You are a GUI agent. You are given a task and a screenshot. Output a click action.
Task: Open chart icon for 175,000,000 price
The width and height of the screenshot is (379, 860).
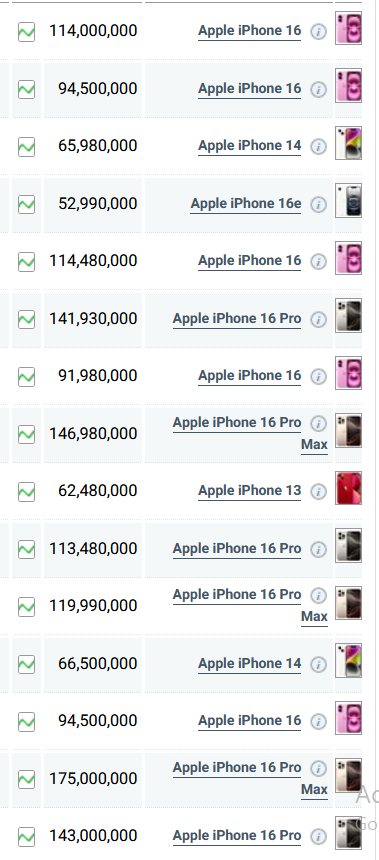(x=26, y=779)
